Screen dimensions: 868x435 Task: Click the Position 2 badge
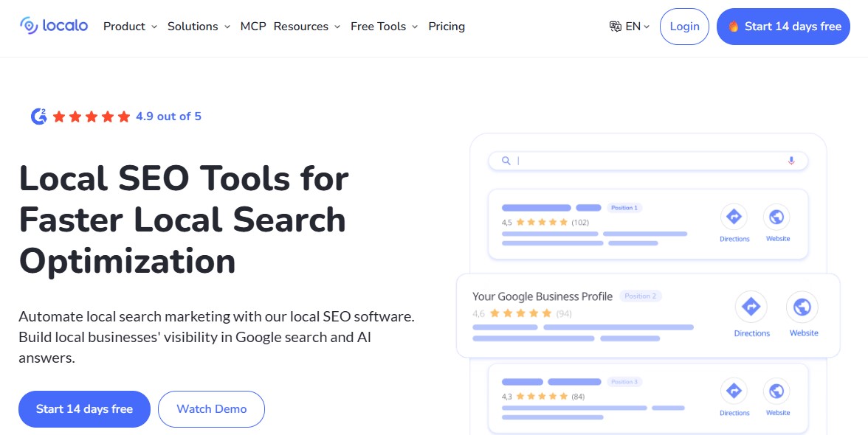point(641,296)
